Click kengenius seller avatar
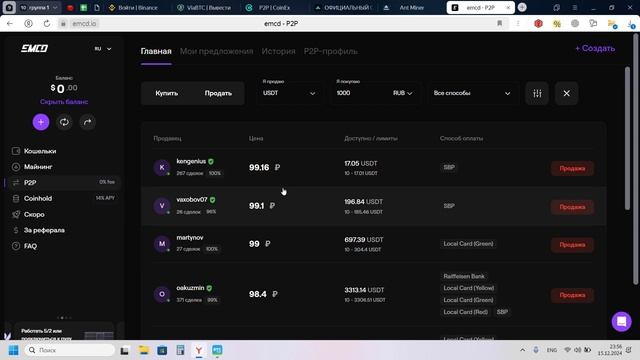 pos(162,167)
